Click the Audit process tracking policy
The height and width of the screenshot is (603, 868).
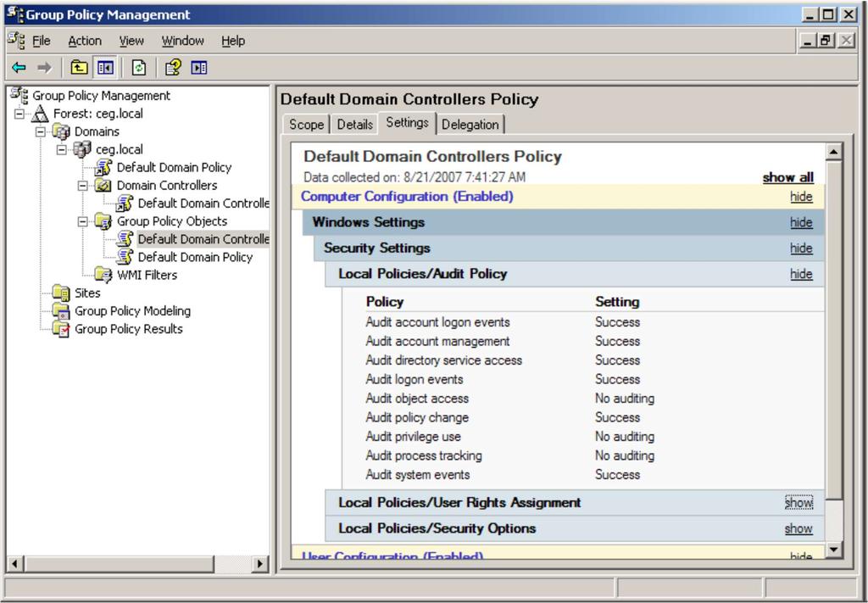tap(424, 455)
